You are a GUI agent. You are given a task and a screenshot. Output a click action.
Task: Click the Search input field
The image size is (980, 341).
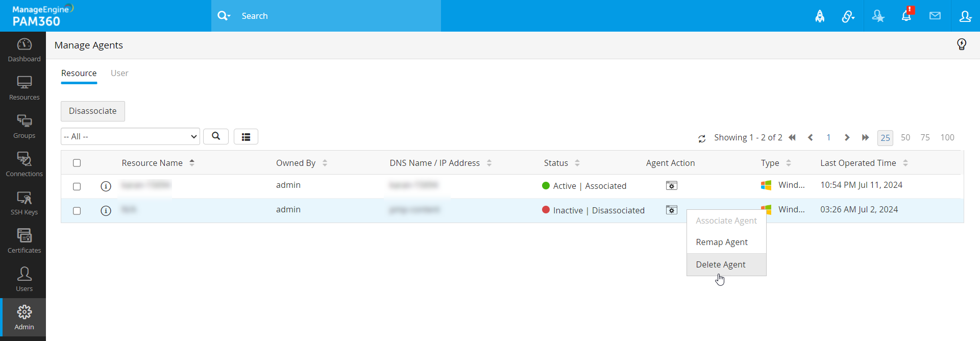coord(338,16)
